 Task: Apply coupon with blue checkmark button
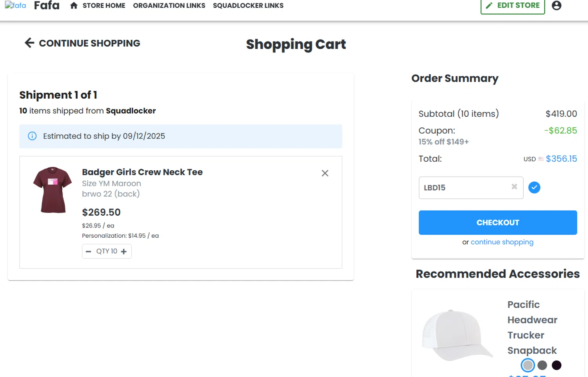point(534,188)
